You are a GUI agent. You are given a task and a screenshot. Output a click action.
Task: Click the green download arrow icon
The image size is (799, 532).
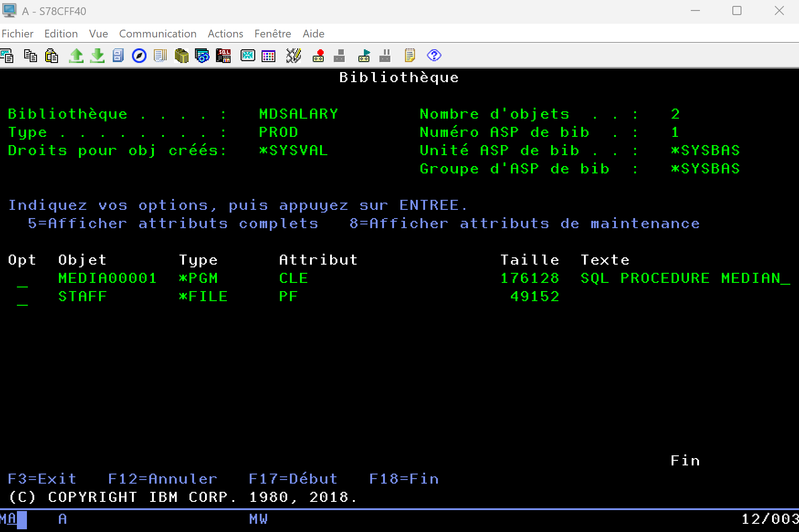[97, 56]
